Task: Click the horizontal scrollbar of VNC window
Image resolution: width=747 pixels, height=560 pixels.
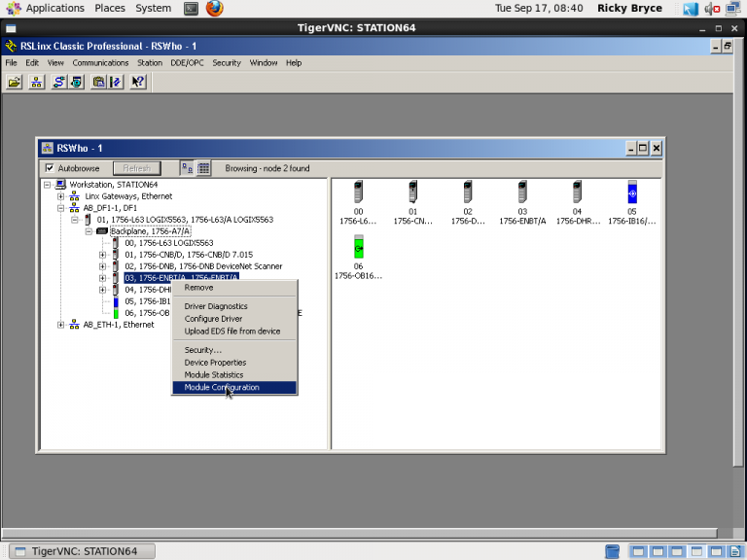Action: pos(360,533)
